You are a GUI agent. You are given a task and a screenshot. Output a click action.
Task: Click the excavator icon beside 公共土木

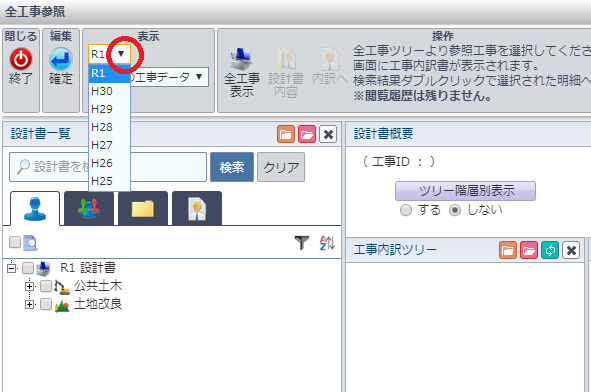pyautogui.click(x=62, y=286)
